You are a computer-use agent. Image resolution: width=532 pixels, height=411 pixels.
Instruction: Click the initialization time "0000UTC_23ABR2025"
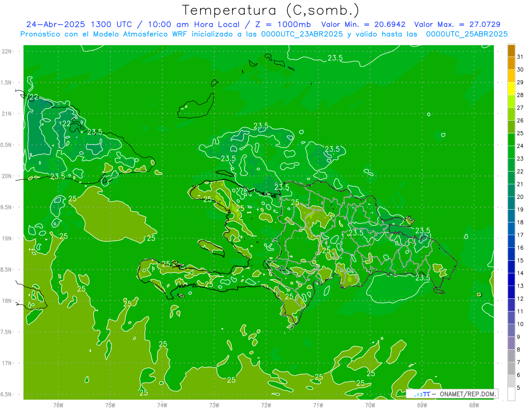(x=302, y=34)
